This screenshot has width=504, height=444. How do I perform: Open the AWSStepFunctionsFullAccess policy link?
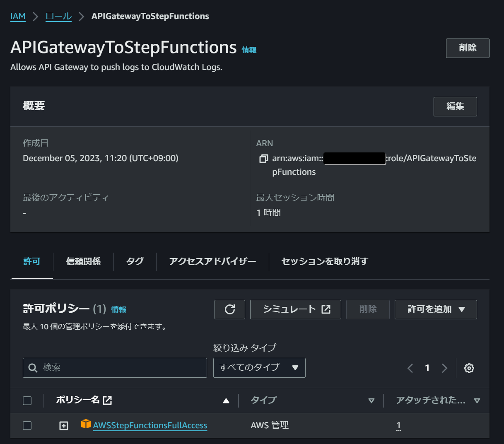click(150, 425)
